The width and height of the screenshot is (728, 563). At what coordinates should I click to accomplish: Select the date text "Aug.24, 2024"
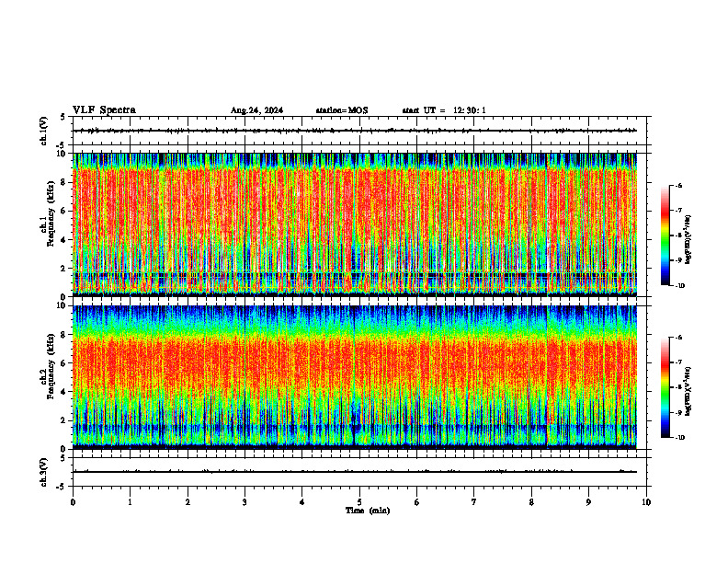[x=256, y=110]
